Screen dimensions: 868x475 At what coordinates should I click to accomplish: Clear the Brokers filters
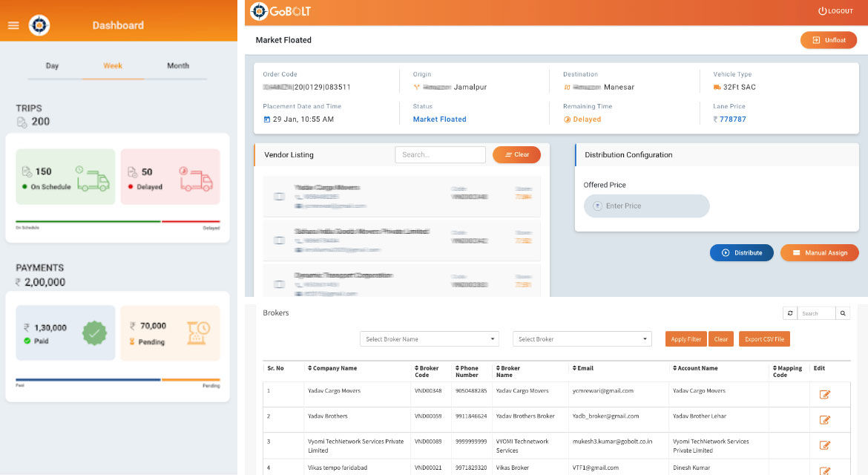[721, 339]
